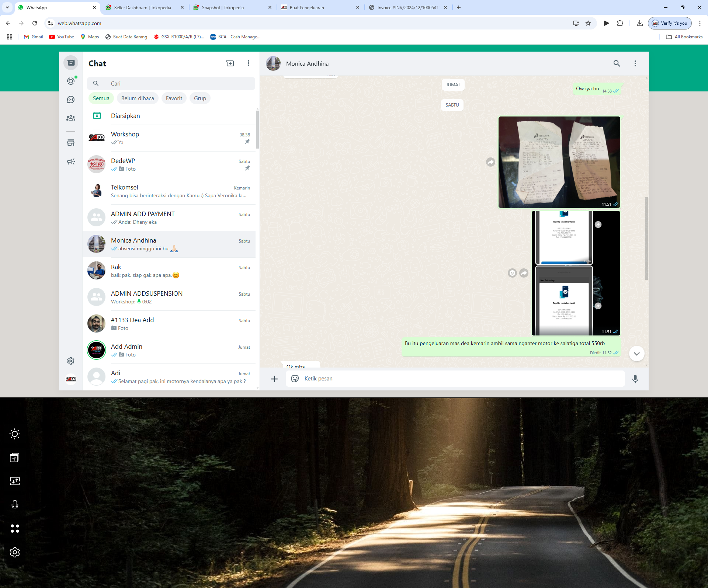This screenshot has width=708, height=588.
Task: Open the Communities icon in sidebar
Action: (71, 118)
